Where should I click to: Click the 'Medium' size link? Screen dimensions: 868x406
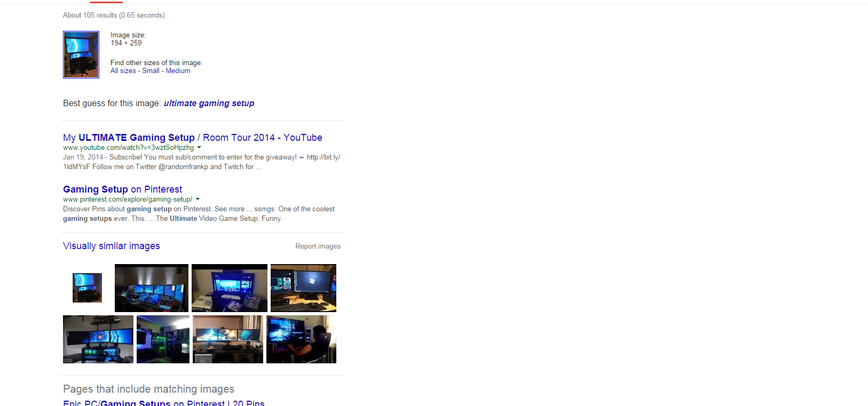click(178, 71)
